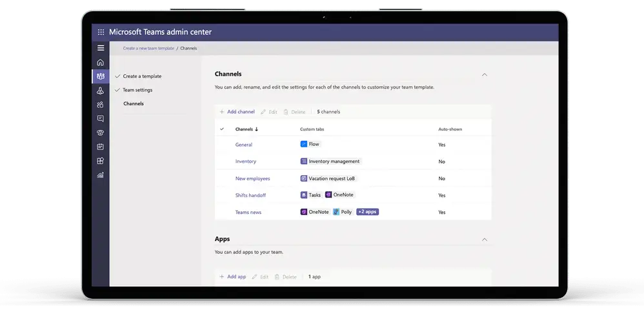Viewport: 644px width, 314px height.
Task: Click the Tasks icon in Shifts handoff row
Action: pyautogui.click(x=303, y=195)
